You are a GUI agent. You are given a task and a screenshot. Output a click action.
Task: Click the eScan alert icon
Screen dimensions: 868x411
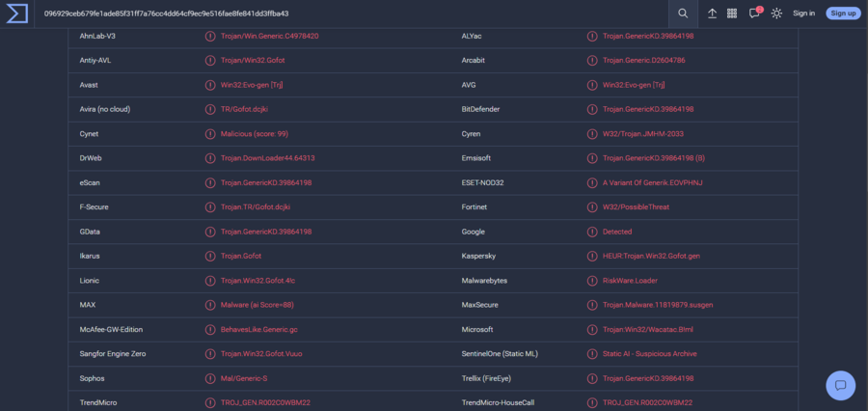(210, 182)
